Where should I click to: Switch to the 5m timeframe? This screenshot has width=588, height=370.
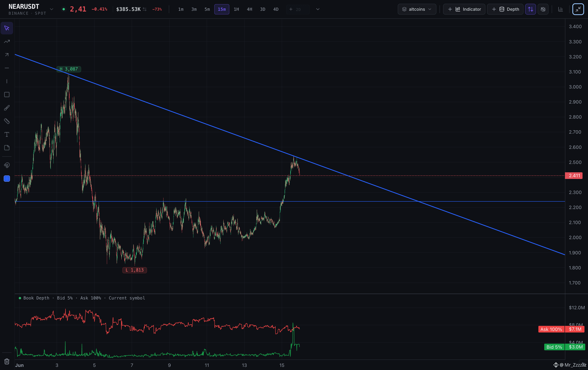[x=207, y=9]
